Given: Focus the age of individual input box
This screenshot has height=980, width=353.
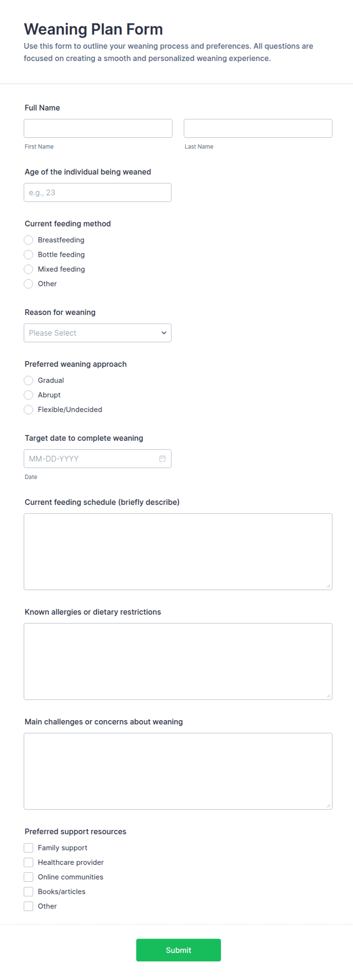Looking at the screenshot, I should [x=98, y=193].
